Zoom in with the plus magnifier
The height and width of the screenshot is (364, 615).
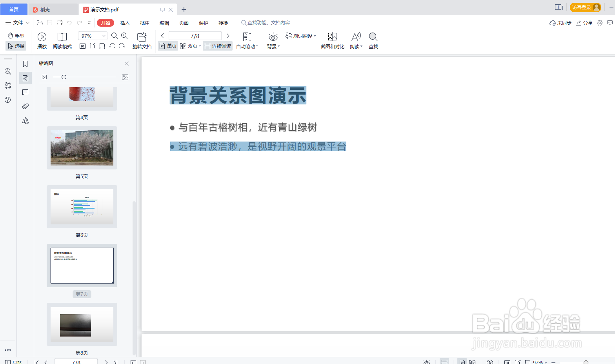(124, 36)
